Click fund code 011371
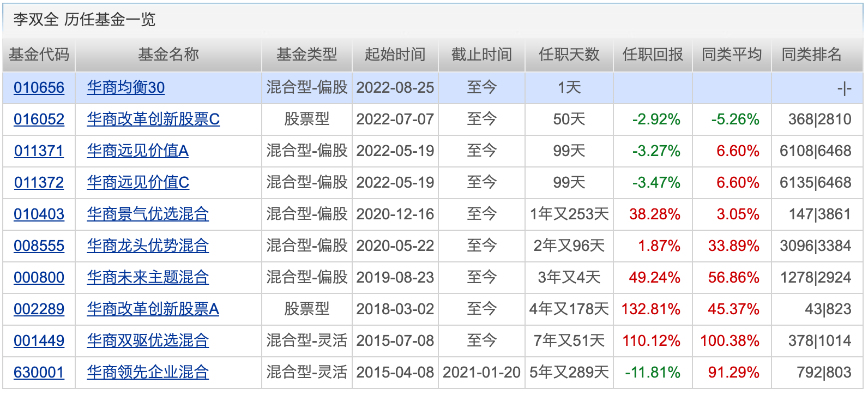 pos(39,151)
